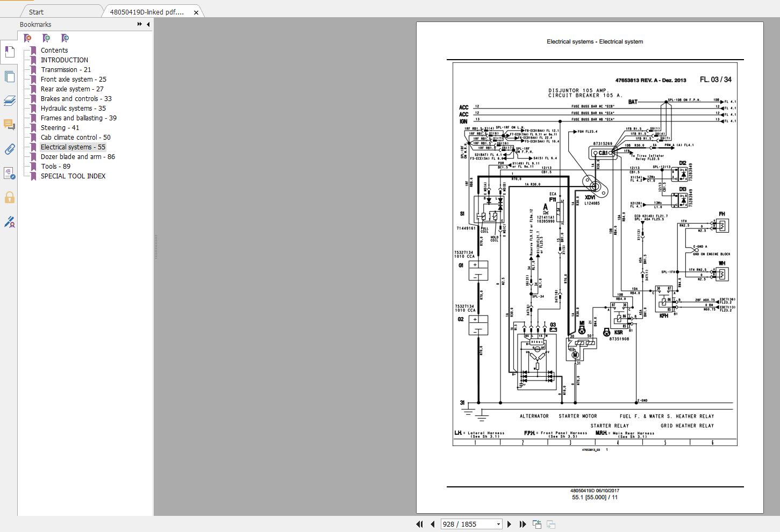
Task: Jump to Steering - 41 bookmark
Action: pyautogui.click(x=60, y=127)
